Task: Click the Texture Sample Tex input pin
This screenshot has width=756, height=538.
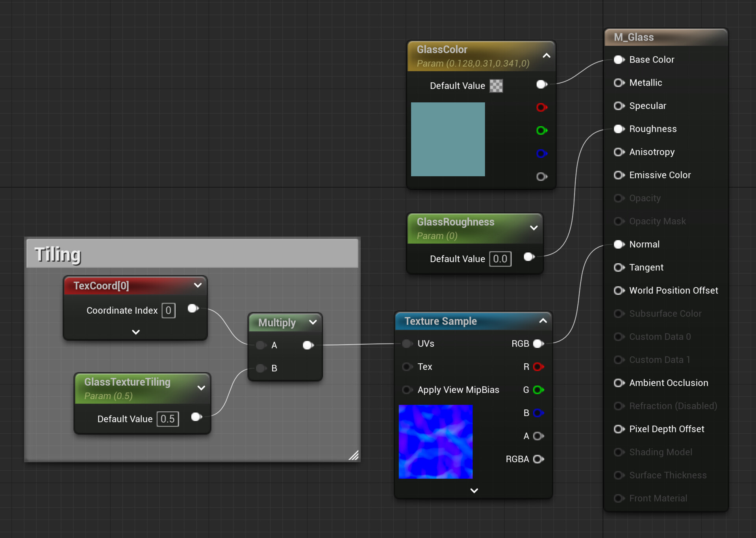Action: point(407,367)
